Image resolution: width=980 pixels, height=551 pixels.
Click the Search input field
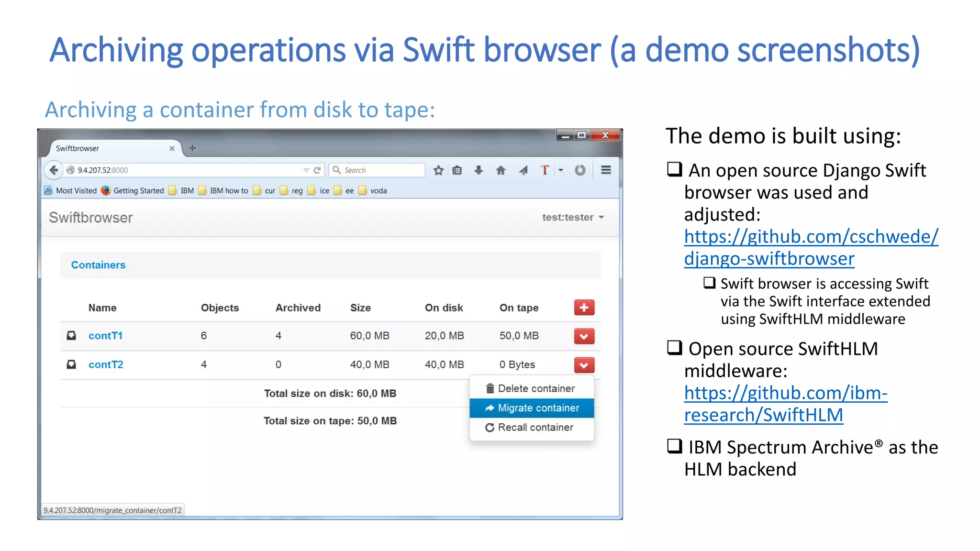pyautogui.click(x=377, y=170)
